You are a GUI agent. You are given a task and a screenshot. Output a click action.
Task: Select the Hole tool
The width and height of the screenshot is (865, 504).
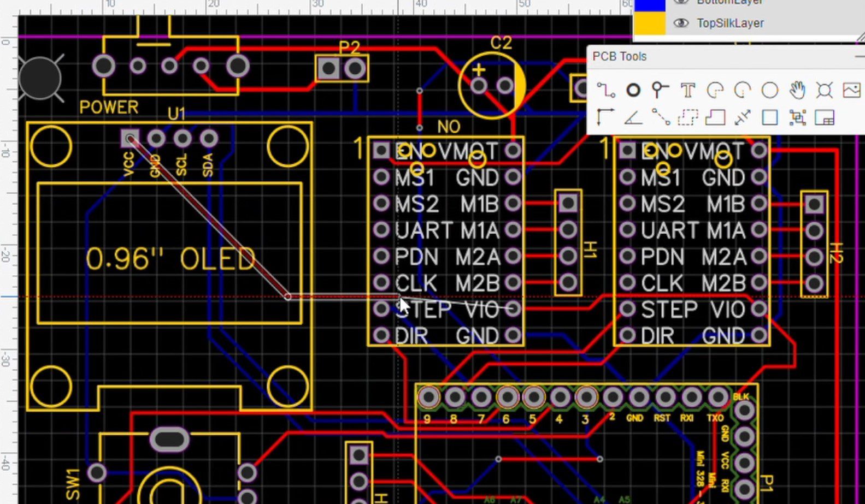point(824,90)
